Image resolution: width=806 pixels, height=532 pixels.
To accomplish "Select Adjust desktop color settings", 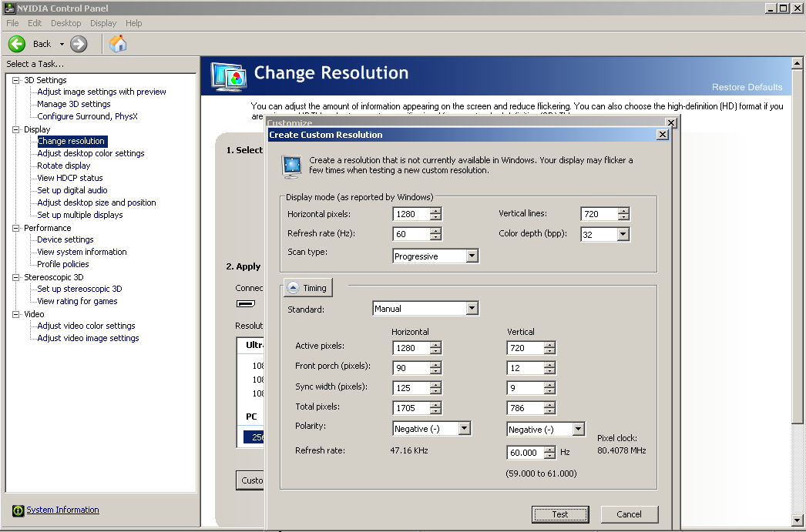I will click(x=91, y=153).
